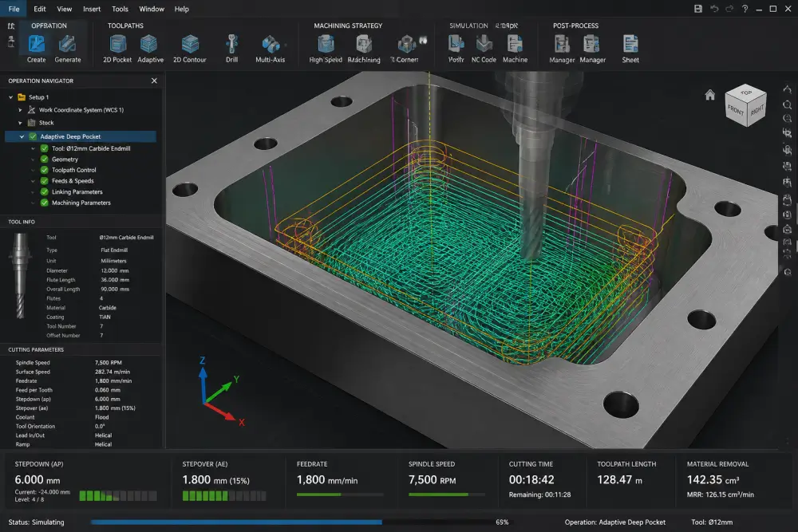This screenshot has width=798, height=532.
Task: Click the icon between High Speed and Corners
Action: [x=364, y=44]
